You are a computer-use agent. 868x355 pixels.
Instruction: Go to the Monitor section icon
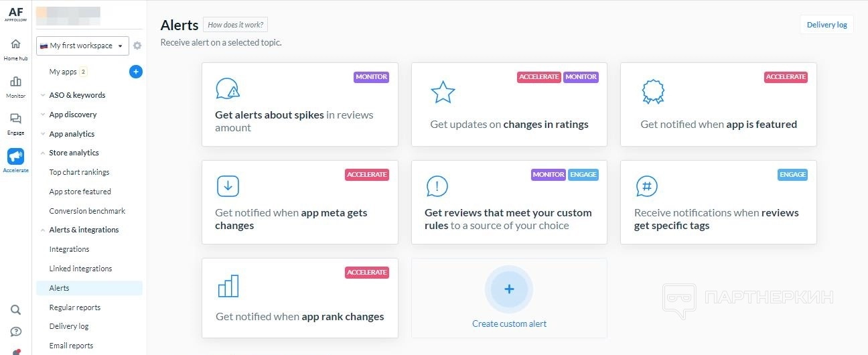(15, 82)
